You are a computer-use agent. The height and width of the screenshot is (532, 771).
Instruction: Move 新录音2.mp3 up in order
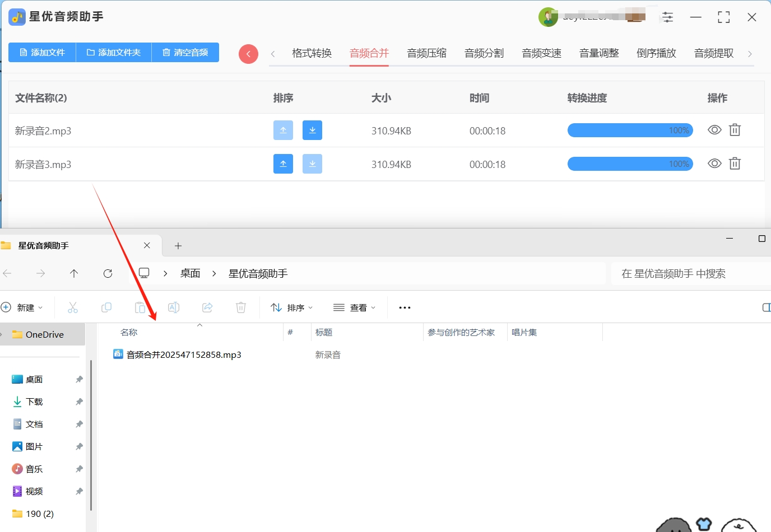tap(283, 130)
